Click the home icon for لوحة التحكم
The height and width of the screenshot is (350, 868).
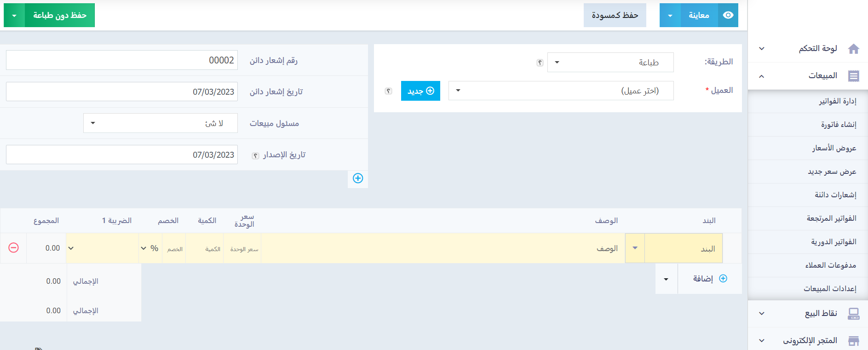pyautogui.click(x=854, y=49)
